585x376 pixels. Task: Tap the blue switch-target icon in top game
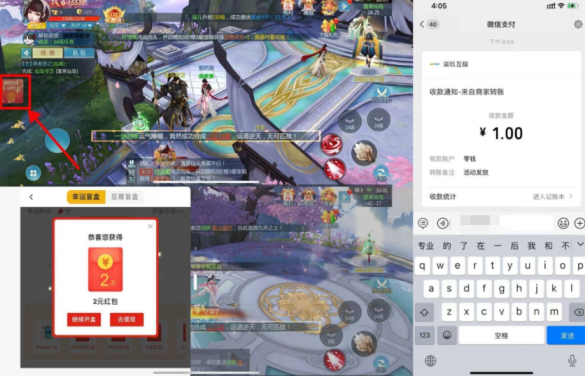point(381,174)
